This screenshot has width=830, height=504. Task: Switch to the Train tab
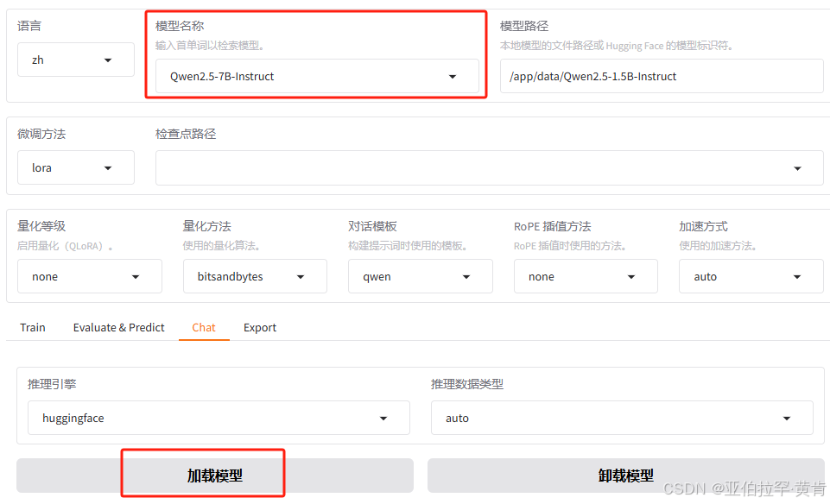tap(32, 327)
